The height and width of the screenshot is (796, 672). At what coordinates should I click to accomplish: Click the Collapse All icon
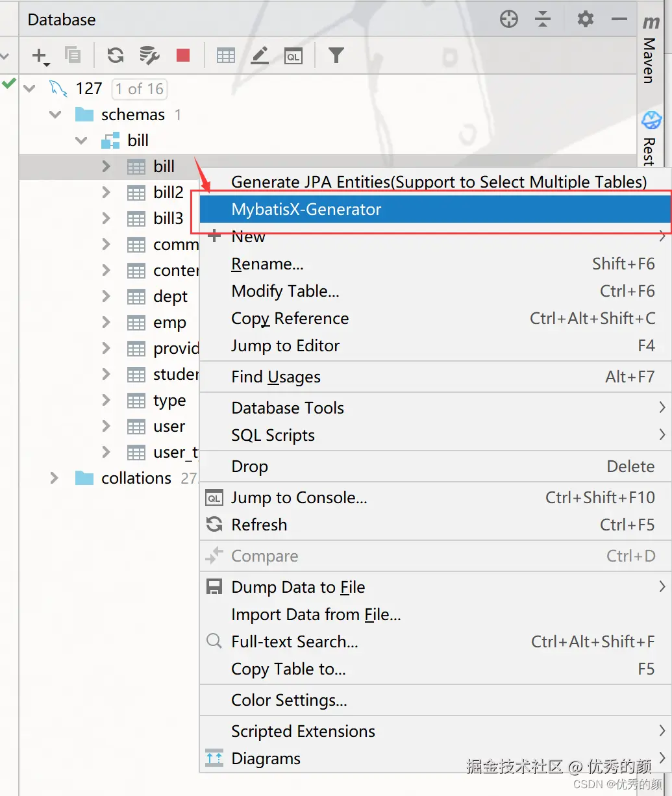click(x=543, y=19)
